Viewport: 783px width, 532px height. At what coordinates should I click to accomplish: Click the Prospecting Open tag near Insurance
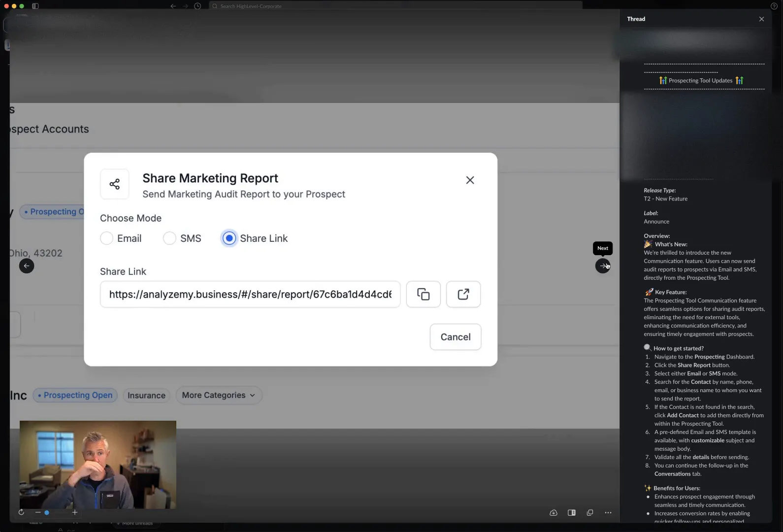75,395
